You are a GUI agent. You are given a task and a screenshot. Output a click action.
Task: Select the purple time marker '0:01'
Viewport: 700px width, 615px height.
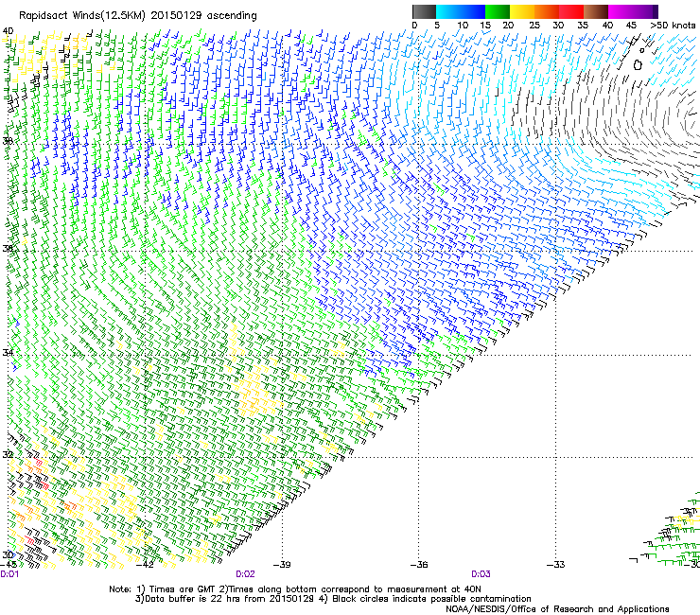(x=9, y=574)
